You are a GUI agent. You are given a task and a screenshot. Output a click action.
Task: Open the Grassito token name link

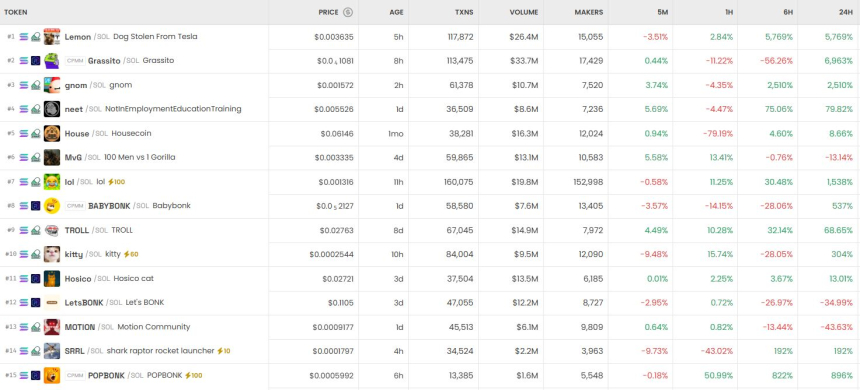point(104,61)
